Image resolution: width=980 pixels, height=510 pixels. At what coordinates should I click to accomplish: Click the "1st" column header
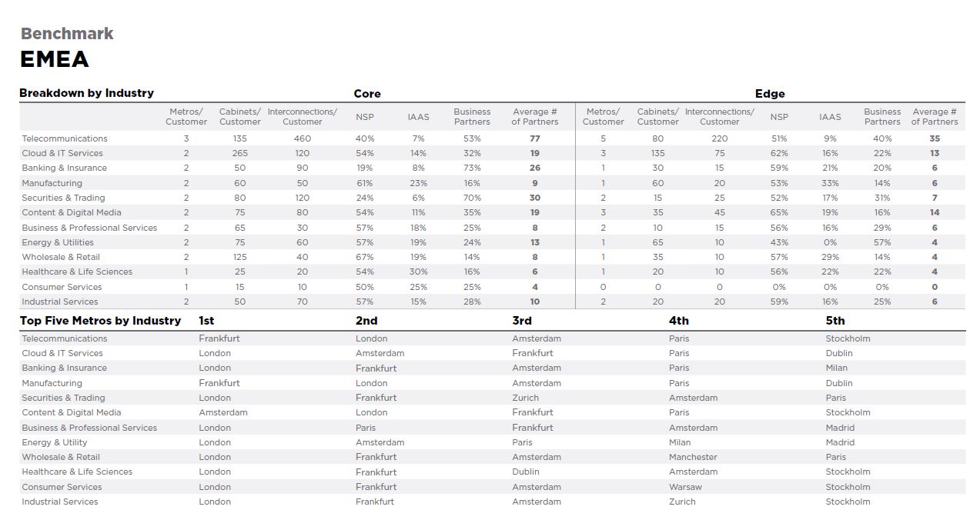206,321
